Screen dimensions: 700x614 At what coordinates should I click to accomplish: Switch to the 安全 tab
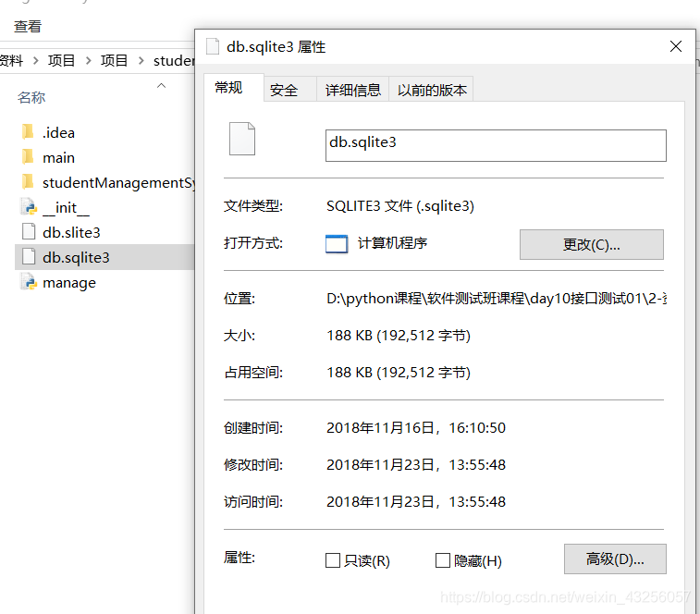[x=290, y=90]
